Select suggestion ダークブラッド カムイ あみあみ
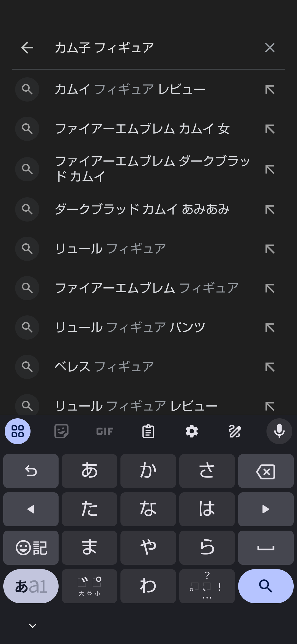 pos(142,209)
